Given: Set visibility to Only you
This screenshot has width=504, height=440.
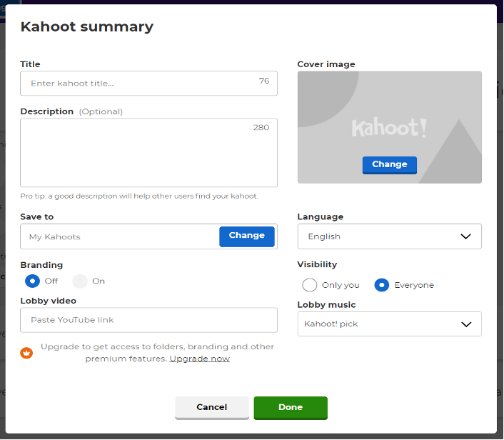Looking at the screenshot, I should (x=310, y=285).
